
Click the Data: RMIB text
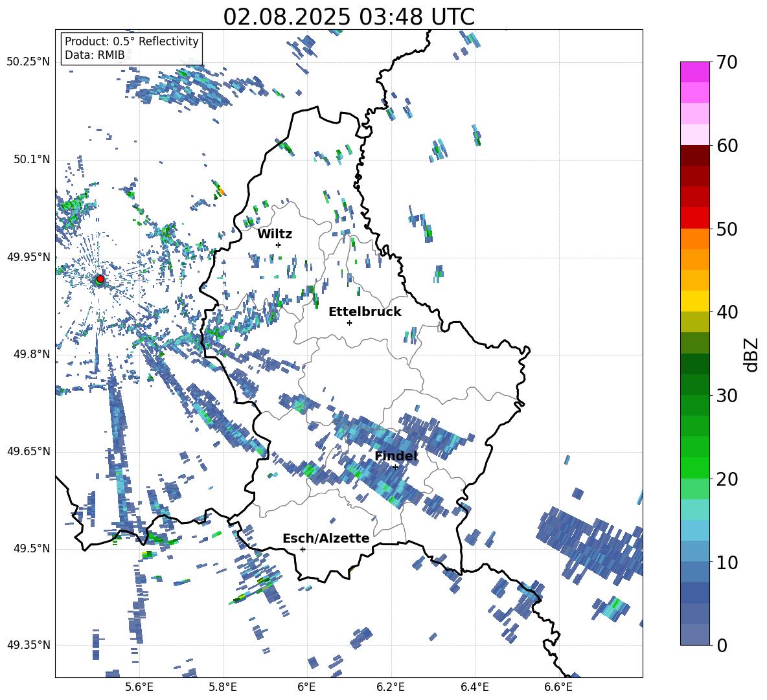[95, 55]
